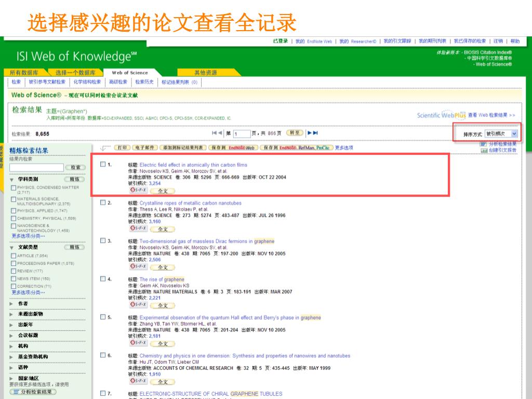The image size is (532, 399).
Task: Click the 电子邮件 email button
Action: (x=144, y=148)
